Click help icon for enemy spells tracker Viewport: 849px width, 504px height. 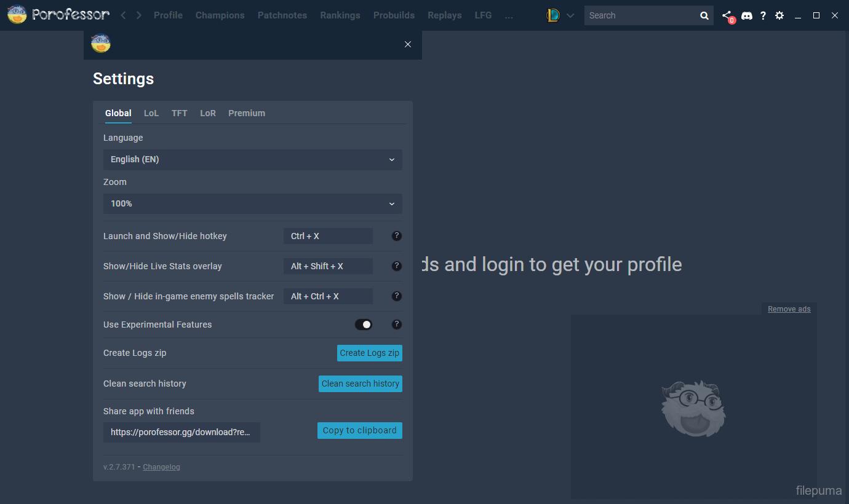coord(397,296)
